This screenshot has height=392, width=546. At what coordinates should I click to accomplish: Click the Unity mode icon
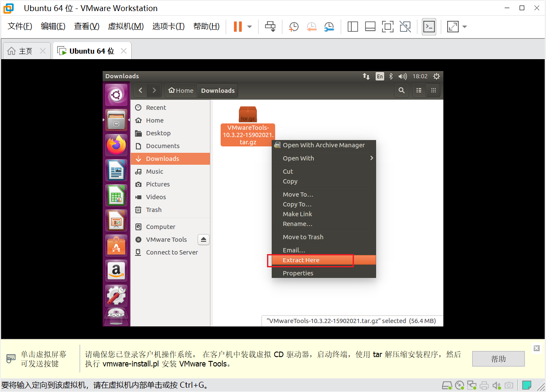click(405, 26)
